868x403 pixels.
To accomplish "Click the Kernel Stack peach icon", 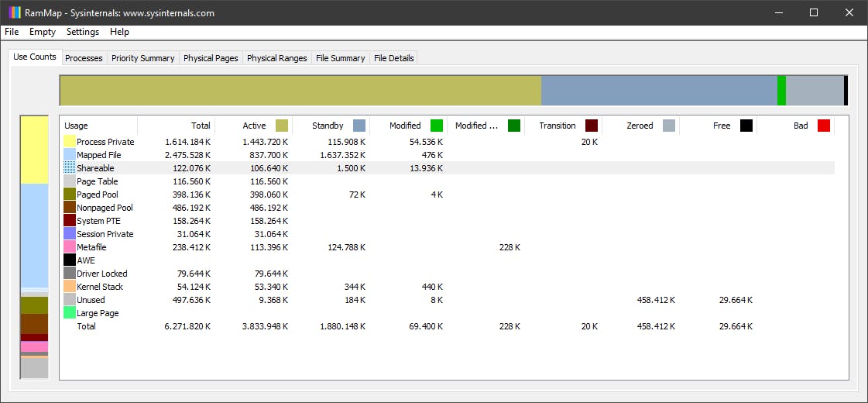I will pyautogui.click(x=69, y=287).
